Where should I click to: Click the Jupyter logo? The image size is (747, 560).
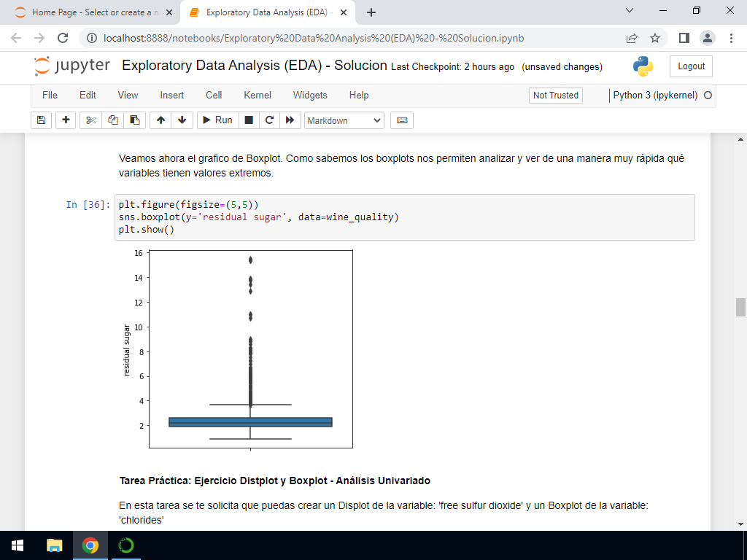pyautogui.click(x=72, y=66)
